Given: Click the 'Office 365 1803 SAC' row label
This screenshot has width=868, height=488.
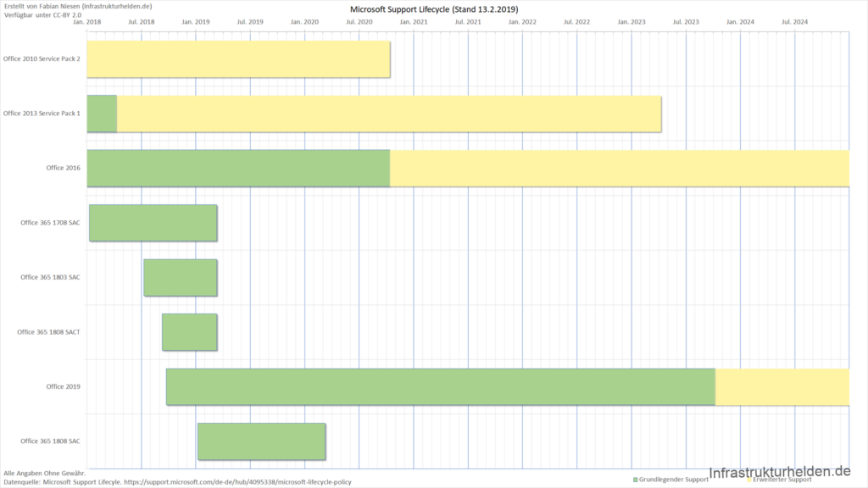Looking at the screenshot, I should click(x=50, y=277).
